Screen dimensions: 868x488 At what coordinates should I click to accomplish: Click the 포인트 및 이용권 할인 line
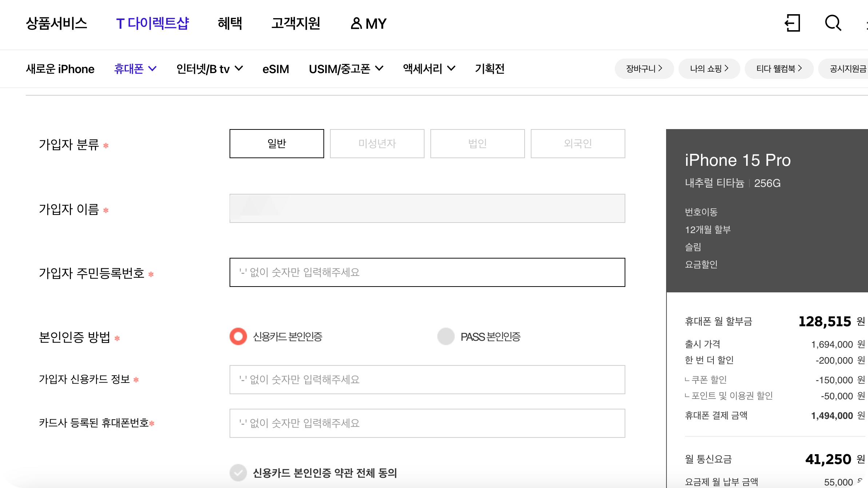click(775, 396)
